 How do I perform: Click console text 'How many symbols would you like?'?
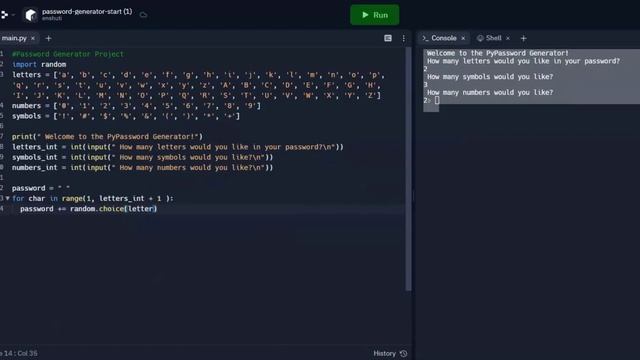pyautogui.click(x=490, y=77)
